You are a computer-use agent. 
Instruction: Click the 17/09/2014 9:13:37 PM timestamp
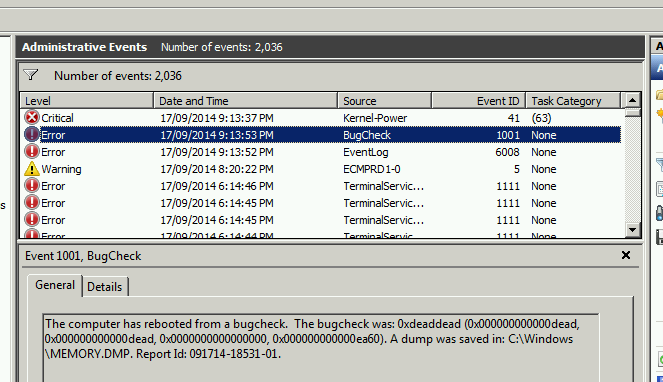(216, 118)
